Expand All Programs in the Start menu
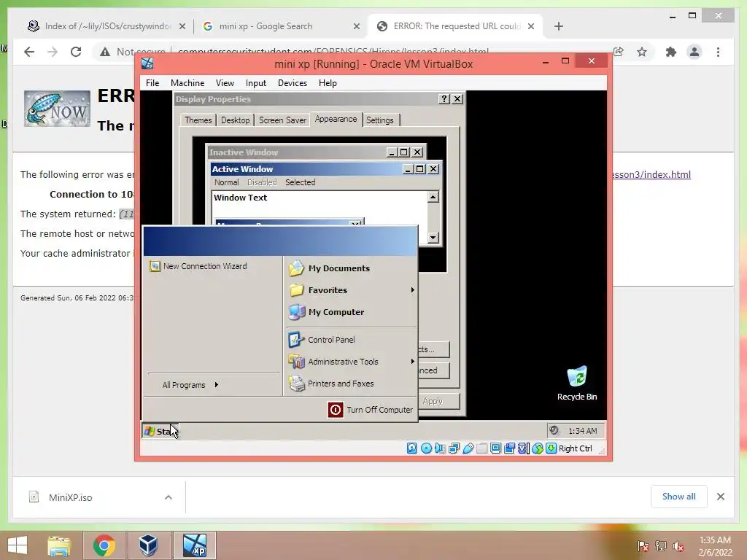 click(190, 385)
